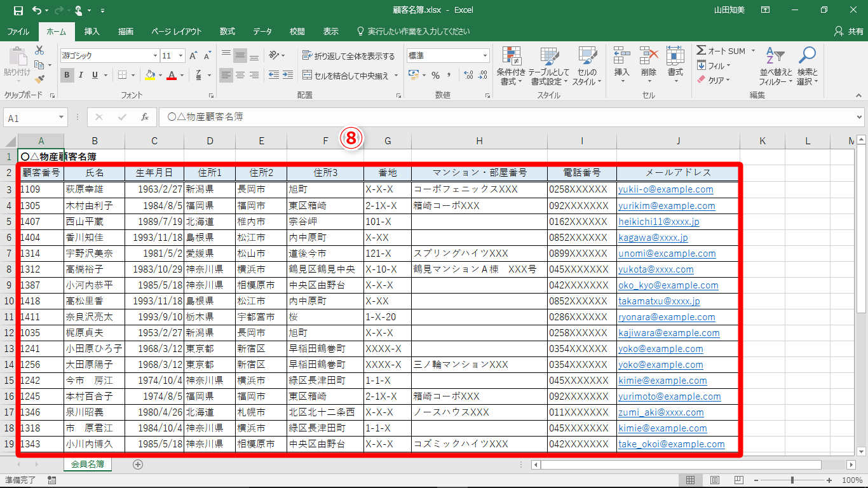Image resolution: width=868 pixels, height=488 pixels.
Task: Click the phonetic guide (furigana) icon
Action: 200,75
